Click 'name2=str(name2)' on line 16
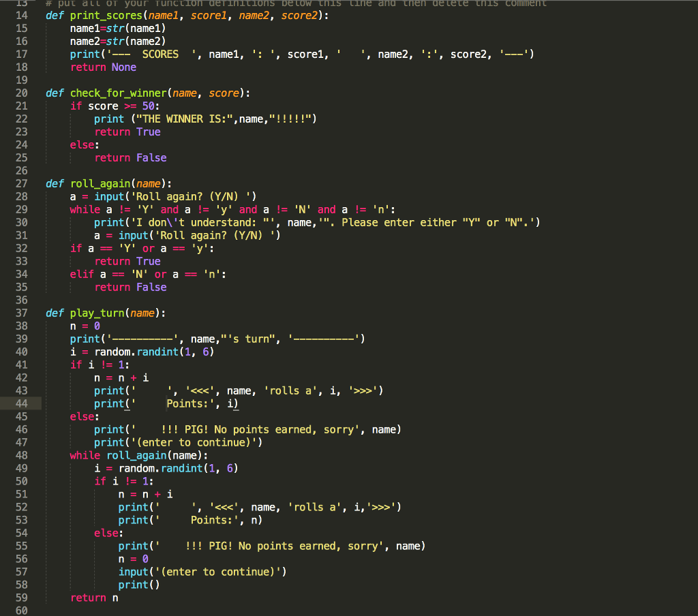The height and width of the screenshot is (616, 698). [118, 42]
